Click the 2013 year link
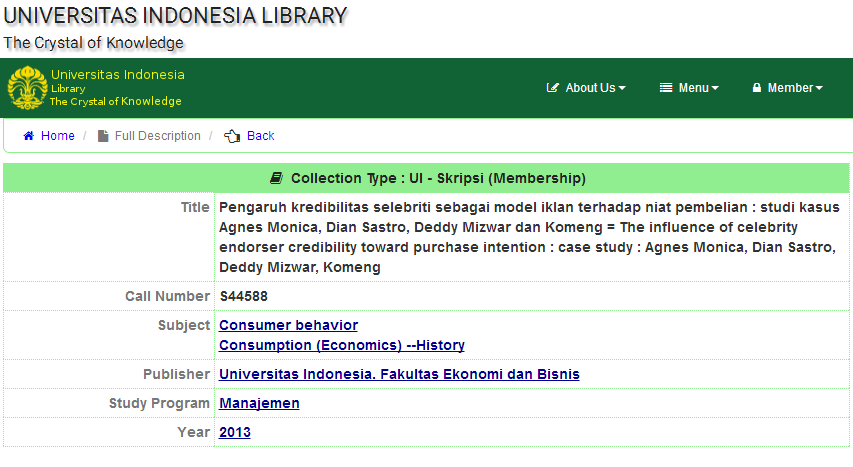853x467 pixels. click(x=235, y=432)
